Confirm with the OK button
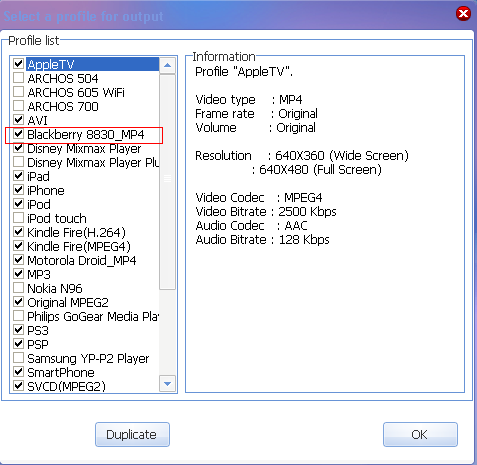Screen dimensions: 477x465 (420, 434)
